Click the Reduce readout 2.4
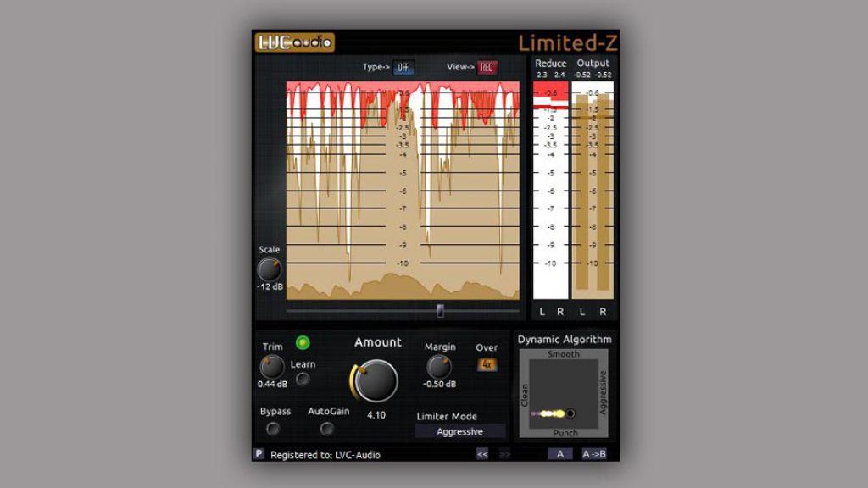Screen dimensions: 868x488 (559, 75)
